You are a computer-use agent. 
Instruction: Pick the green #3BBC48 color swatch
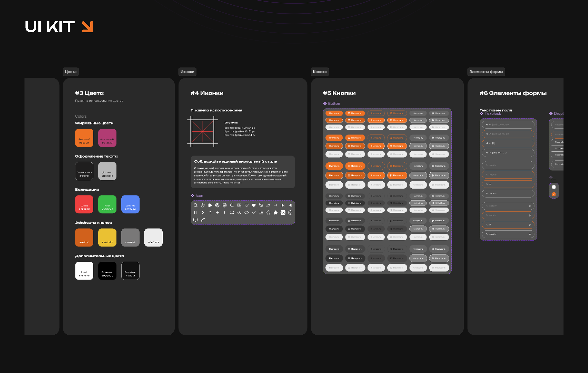tap(107, 204)
